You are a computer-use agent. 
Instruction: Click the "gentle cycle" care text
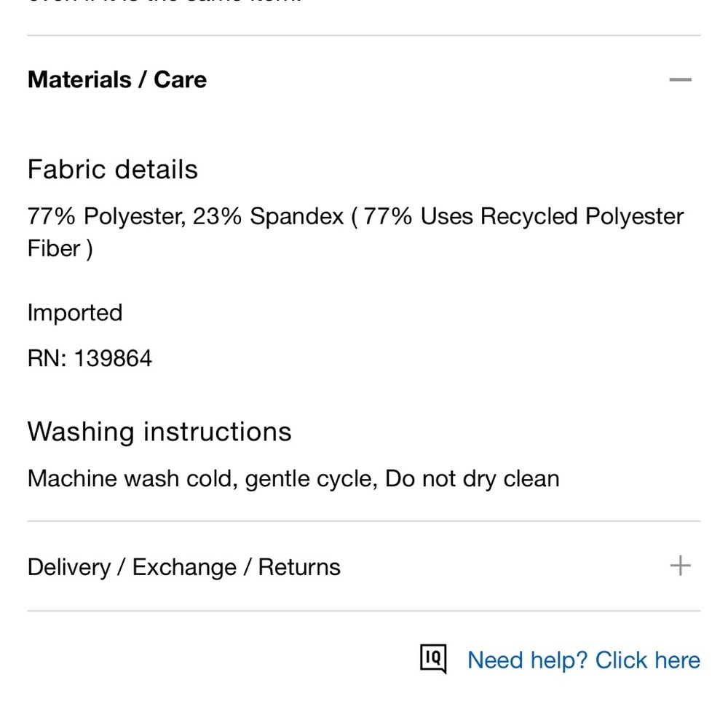(x=311, y=479)
